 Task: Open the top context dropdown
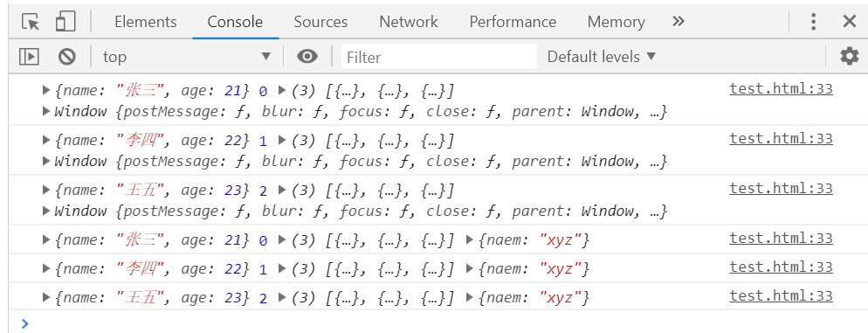pyautogui.click(x=187, y=57)
